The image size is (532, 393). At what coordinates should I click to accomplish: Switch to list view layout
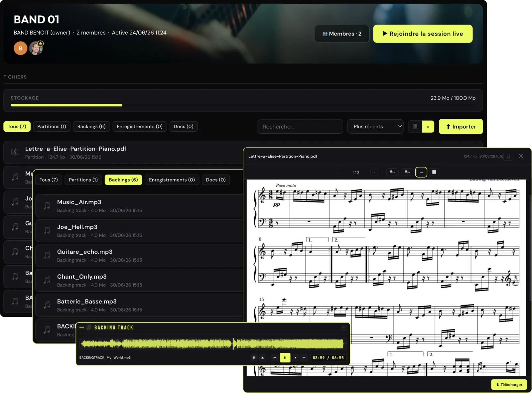[x=428, y=127]
